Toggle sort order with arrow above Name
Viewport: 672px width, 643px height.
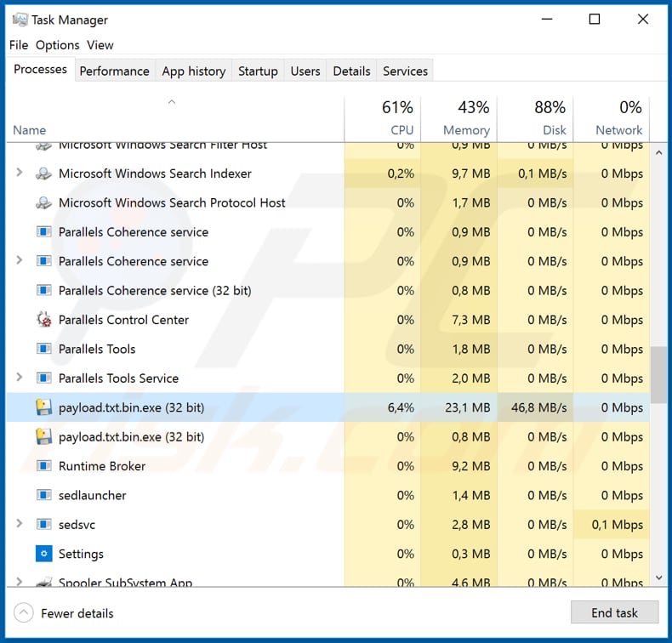pyautogui.click(x=172, y=102)
